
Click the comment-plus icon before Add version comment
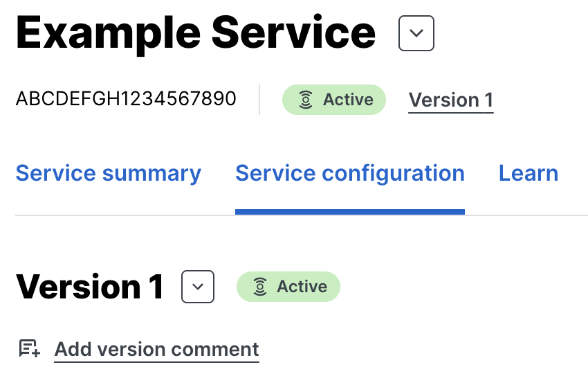[x=29, y=349]
